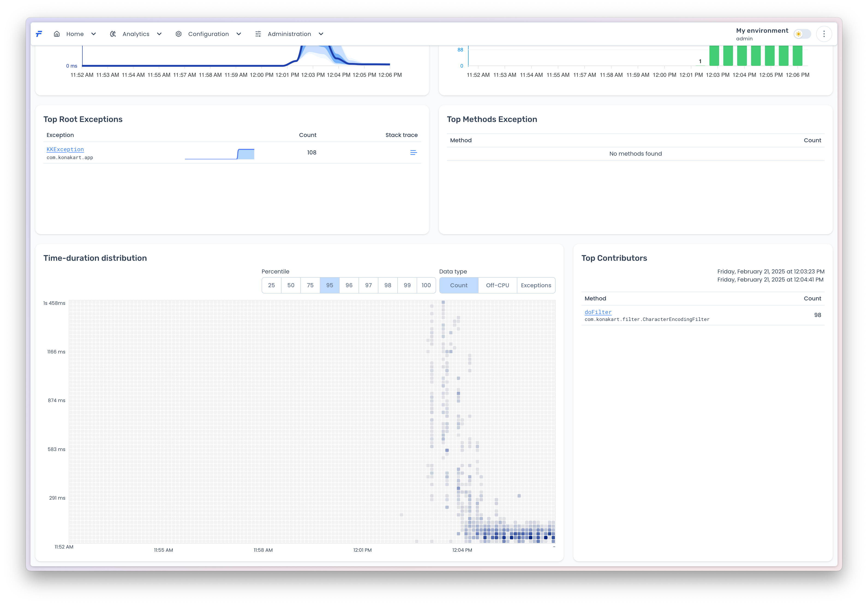The width and height of the screenshot is (868, 605).
Task: Open KKException stack trace icon
Action: click(x=413, y=153)
